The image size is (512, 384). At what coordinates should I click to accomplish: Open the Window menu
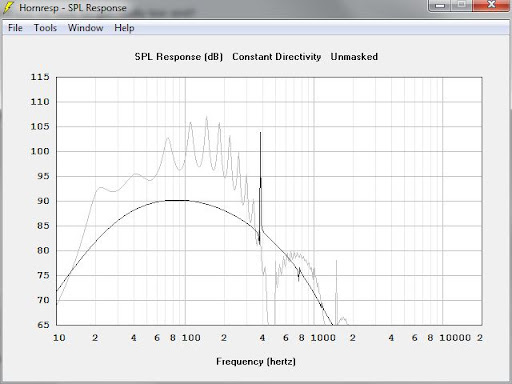[x=86, y=28]
